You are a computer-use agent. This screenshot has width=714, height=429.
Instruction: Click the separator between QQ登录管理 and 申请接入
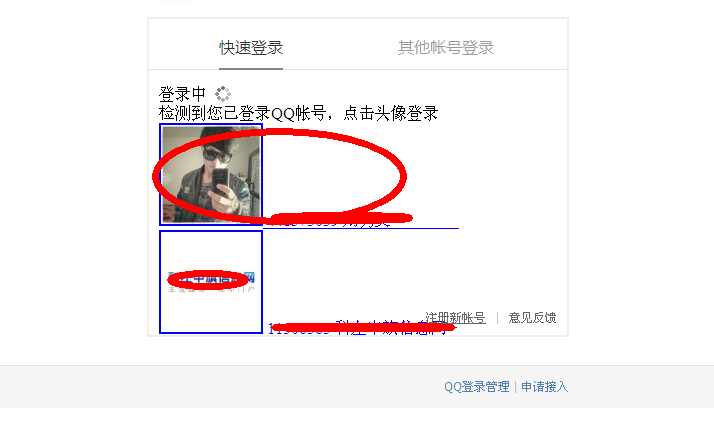coord(515,387)
